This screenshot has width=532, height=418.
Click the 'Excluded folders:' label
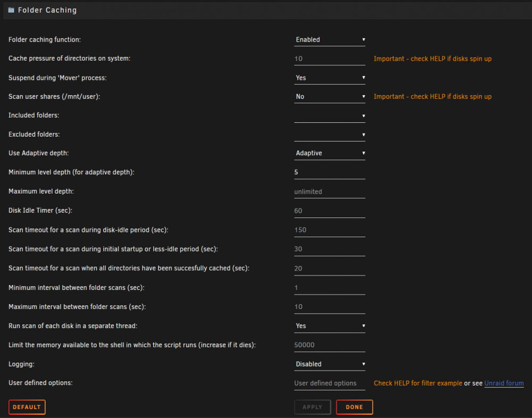tap(34, 135)
